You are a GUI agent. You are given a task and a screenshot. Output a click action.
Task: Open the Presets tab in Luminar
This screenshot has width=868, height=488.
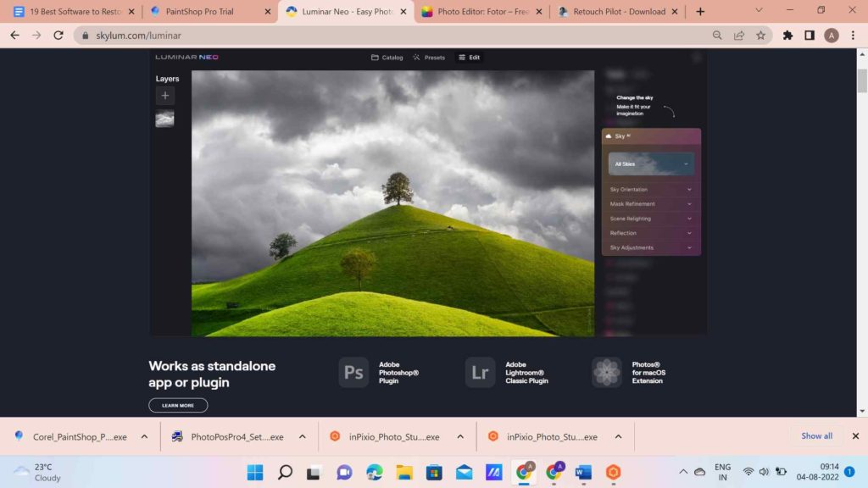point(429,58)
